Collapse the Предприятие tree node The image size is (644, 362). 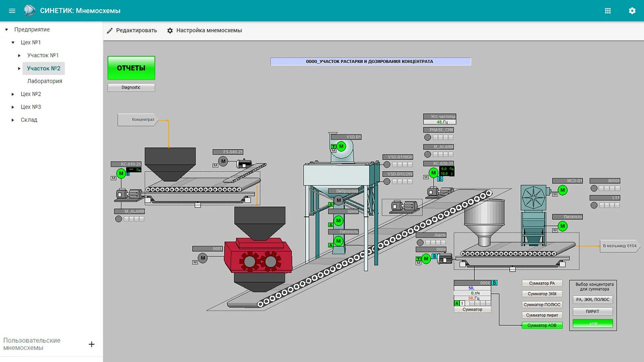(6, 29)
